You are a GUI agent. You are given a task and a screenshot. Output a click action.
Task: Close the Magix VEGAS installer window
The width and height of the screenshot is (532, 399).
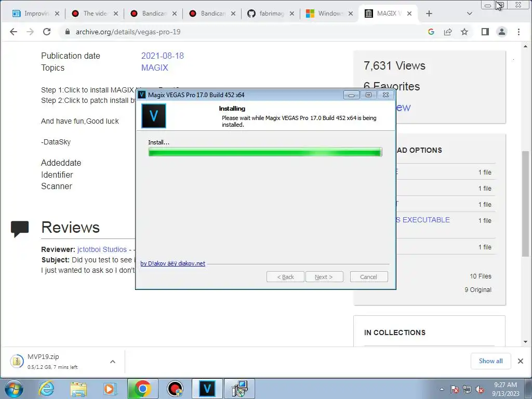(x=386, y=95)
